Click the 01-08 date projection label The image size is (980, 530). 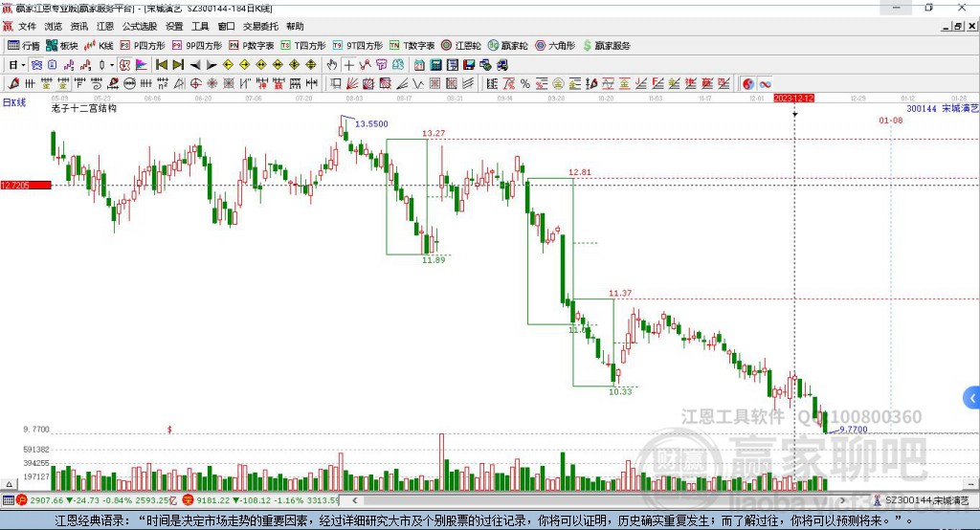point(891,120)
